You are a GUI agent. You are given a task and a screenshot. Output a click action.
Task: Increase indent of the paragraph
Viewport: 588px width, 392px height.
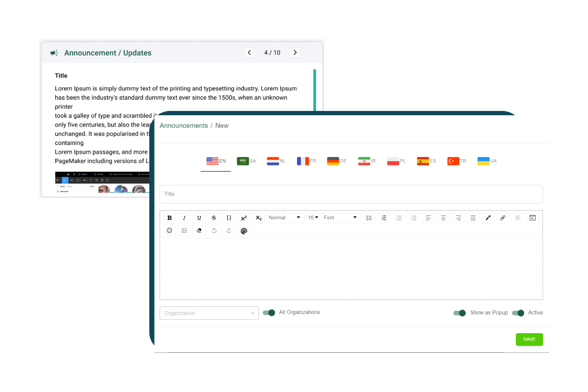399,218
